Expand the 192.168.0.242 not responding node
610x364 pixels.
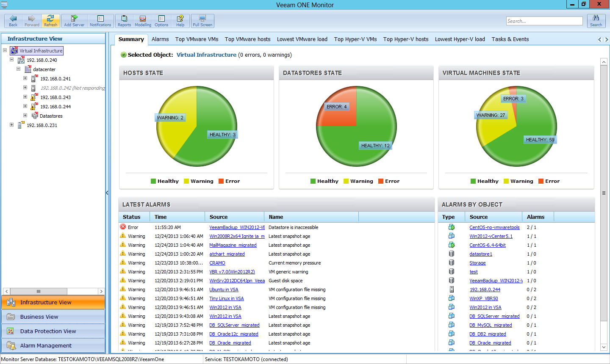[25, 87]
